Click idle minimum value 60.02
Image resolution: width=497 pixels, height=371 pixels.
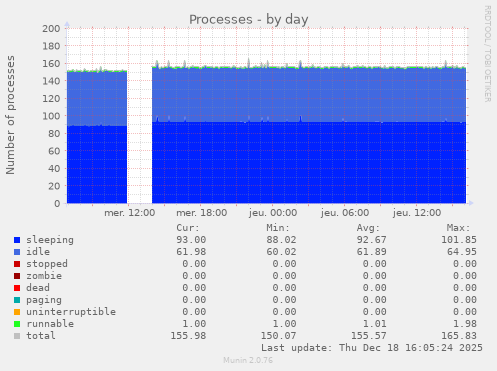pyautogui.click(x=281, y=252)
